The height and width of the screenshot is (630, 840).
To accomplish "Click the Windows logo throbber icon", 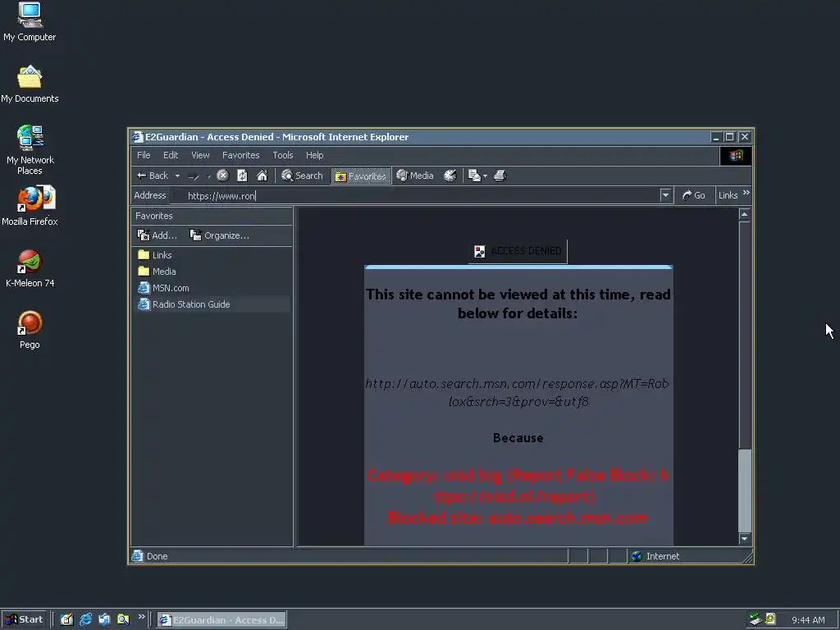I will (736, 155).
